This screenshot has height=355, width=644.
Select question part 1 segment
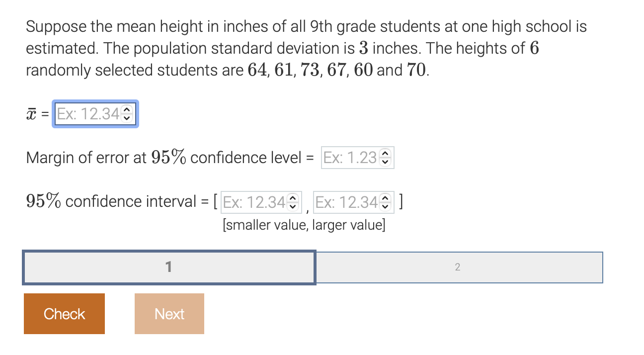(x=169, y=267)
